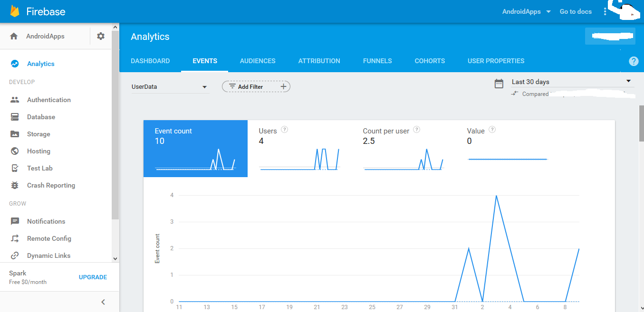Click the Spark plan label
The height and width of the screenshot is (312, 644).
pyautogui.click(x=18, y=273)
